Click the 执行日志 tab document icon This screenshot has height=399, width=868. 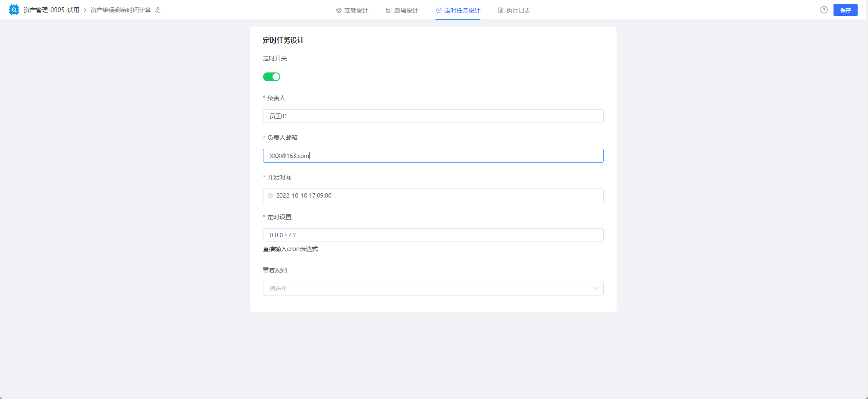501,10
